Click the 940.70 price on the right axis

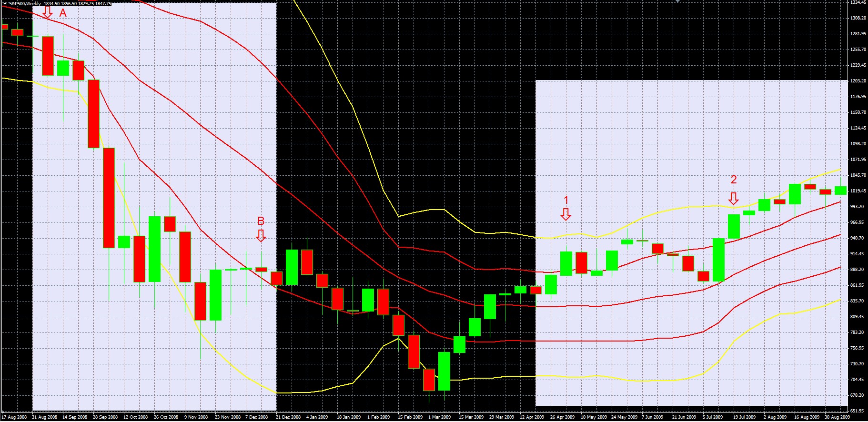point(857,238)
